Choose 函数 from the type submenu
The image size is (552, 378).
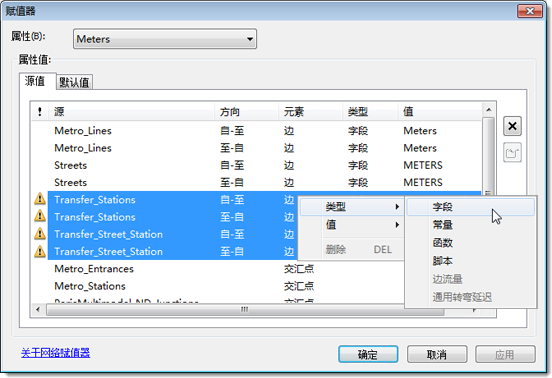[471, 243]
